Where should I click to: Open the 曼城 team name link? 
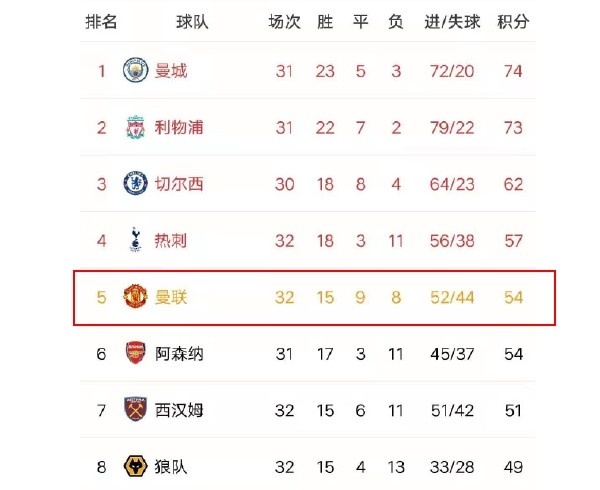point(171,71)
